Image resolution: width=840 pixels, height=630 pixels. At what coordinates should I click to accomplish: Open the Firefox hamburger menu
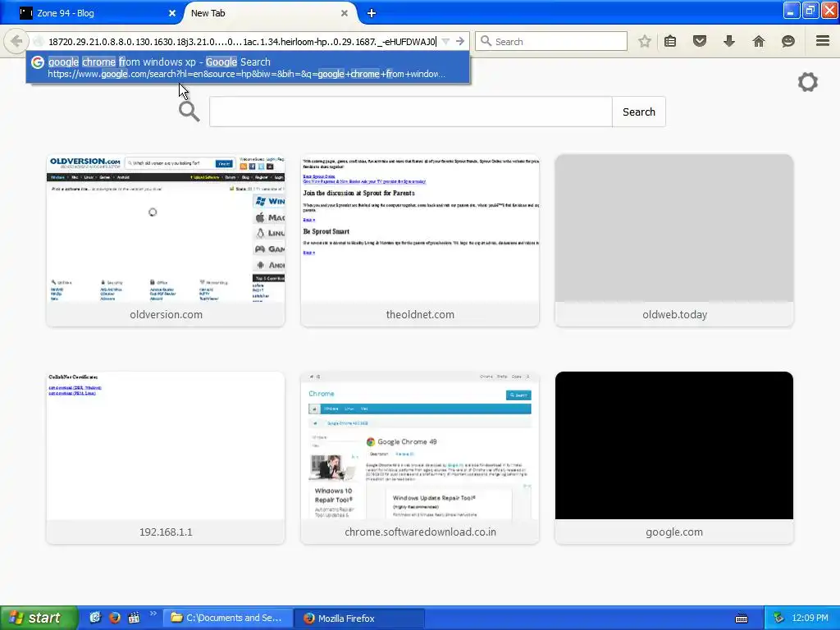click(x=823, y=41)
